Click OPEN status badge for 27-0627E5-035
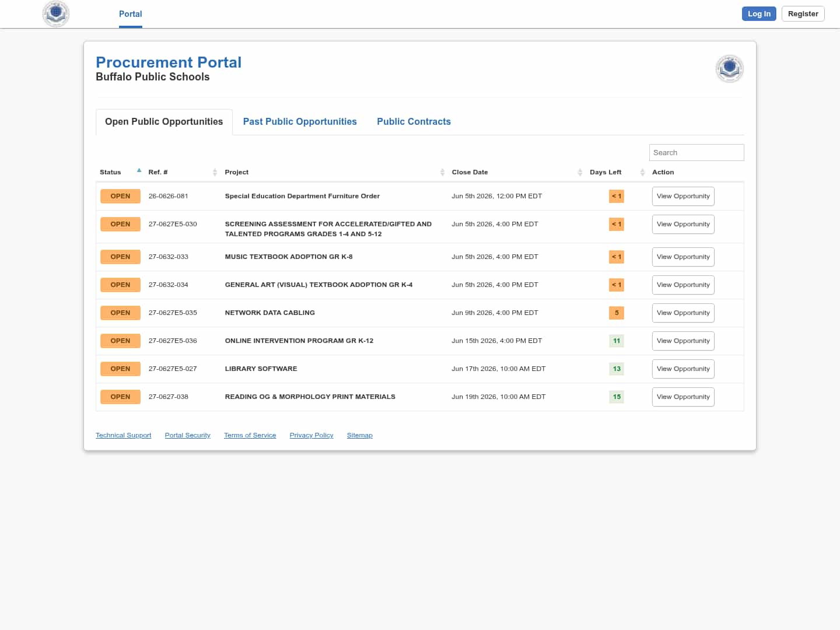 120,313
